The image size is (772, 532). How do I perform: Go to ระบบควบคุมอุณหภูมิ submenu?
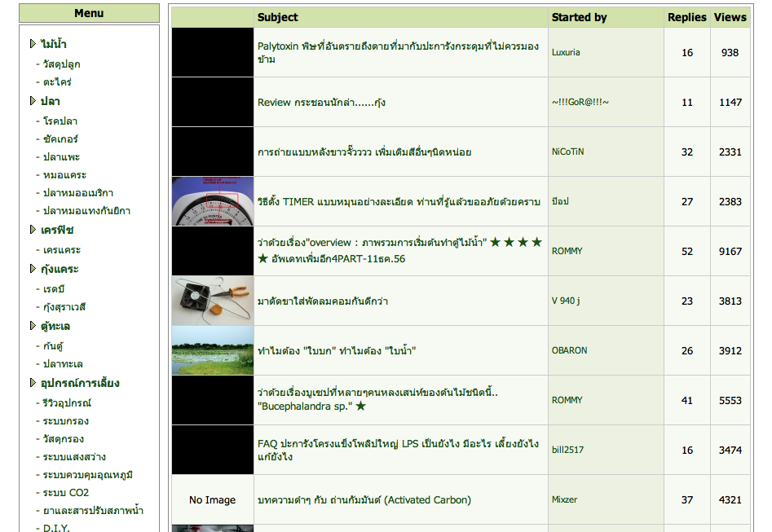pyautogui.click(x=88, y=475)
